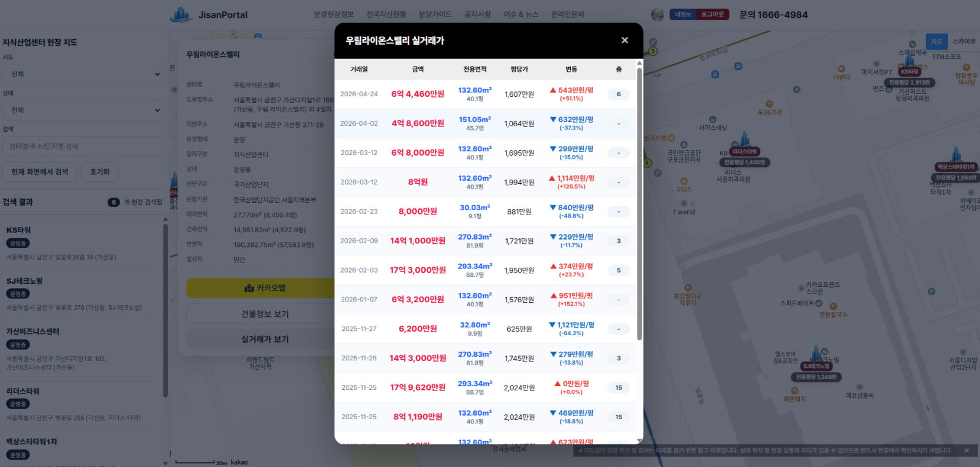Click the 평당가 column header

519,69
